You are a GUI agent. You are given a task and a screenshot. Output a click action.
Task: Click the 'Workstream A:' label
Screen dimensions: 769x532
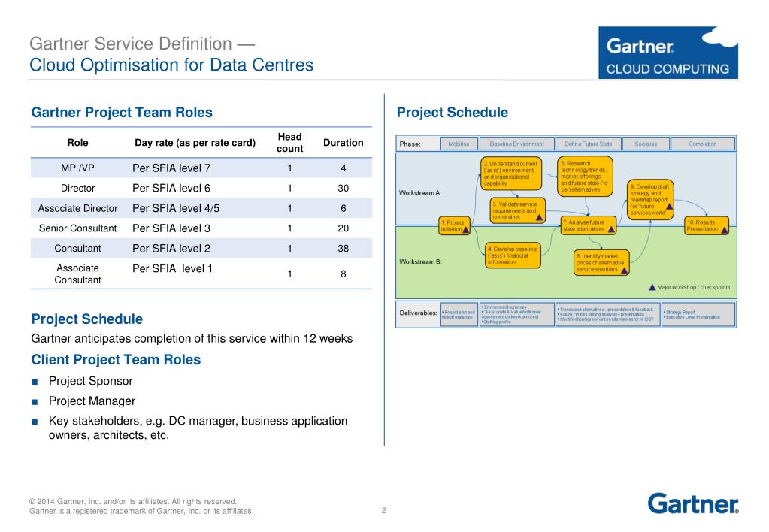(x=420, y=193)
